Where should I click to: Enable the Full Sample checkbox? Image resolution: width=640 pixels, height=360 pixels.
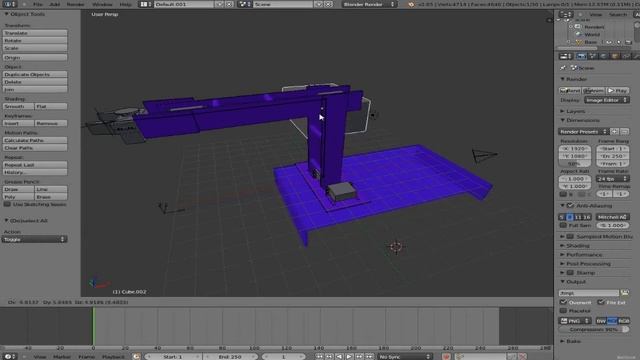click(x=563, y=225)
